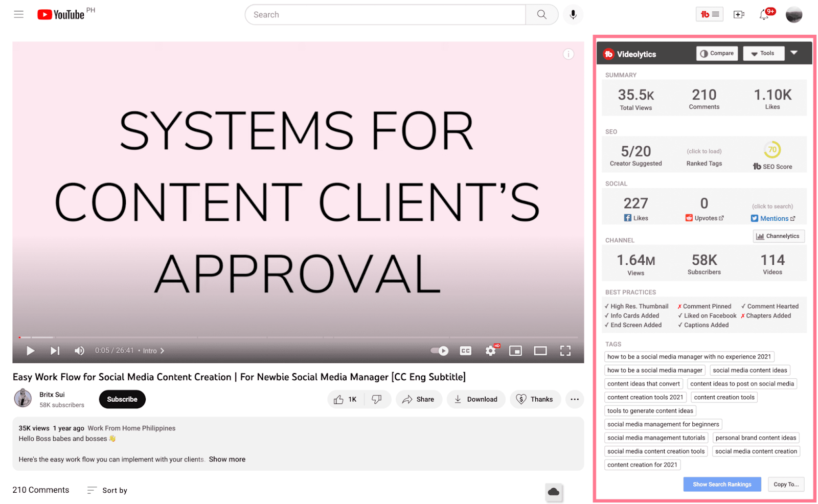Focus the YouTube search field
Screen dimensions: 818x504
pos(385,15)
